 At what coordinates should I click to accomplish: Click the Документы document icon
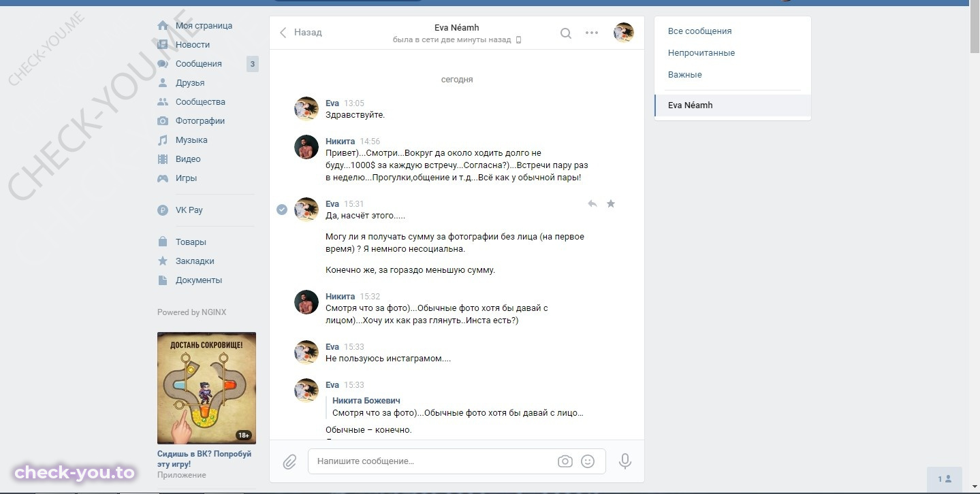tap(163, 280)
